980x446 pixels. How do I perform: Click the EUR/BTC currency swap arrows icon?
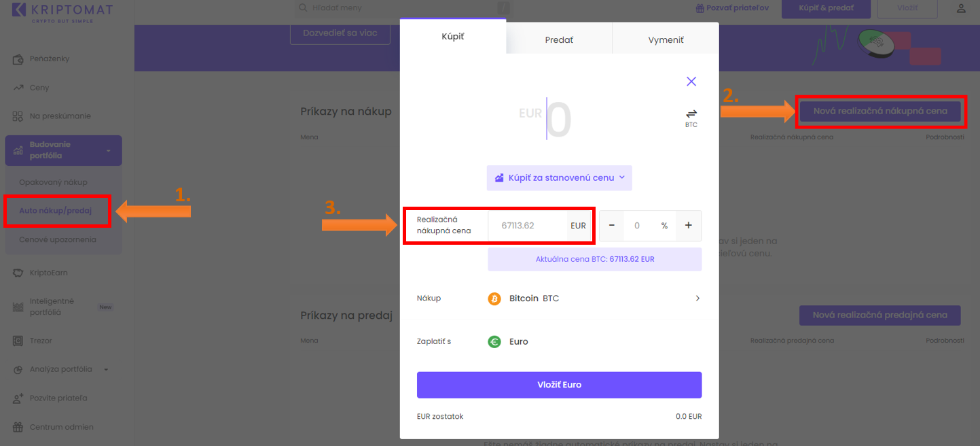tap(691, 114)
